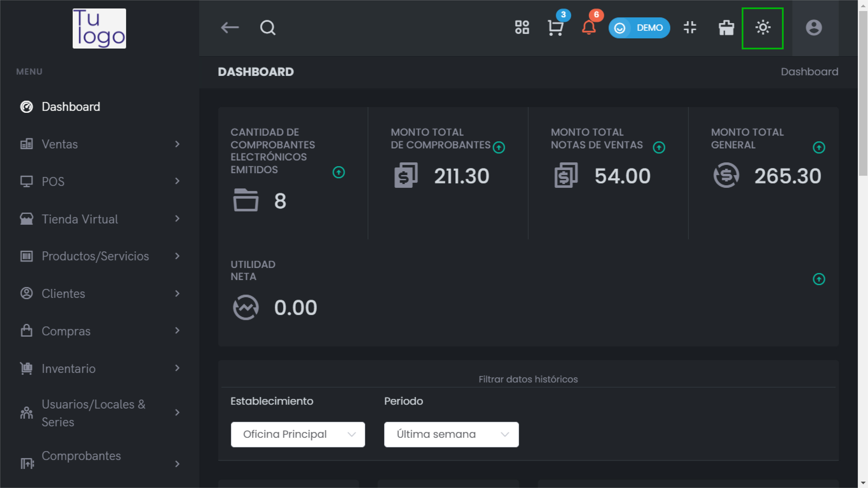868x488 pixels.
Task: Open the search magnifier icon
Action: (268, 28)
